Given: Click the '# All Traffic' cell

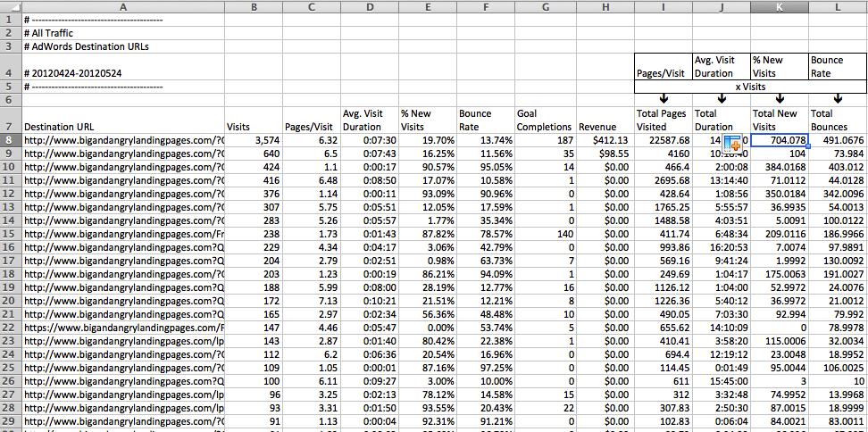Looking at the screenshot, I should point(123,33).
